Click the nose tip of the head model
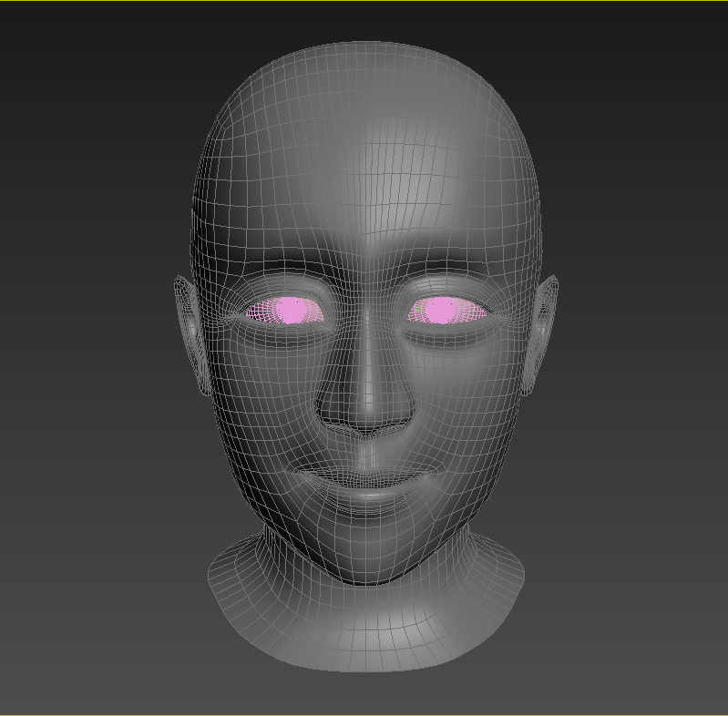Viewport: 728px width, 716px height. [367, 411]
